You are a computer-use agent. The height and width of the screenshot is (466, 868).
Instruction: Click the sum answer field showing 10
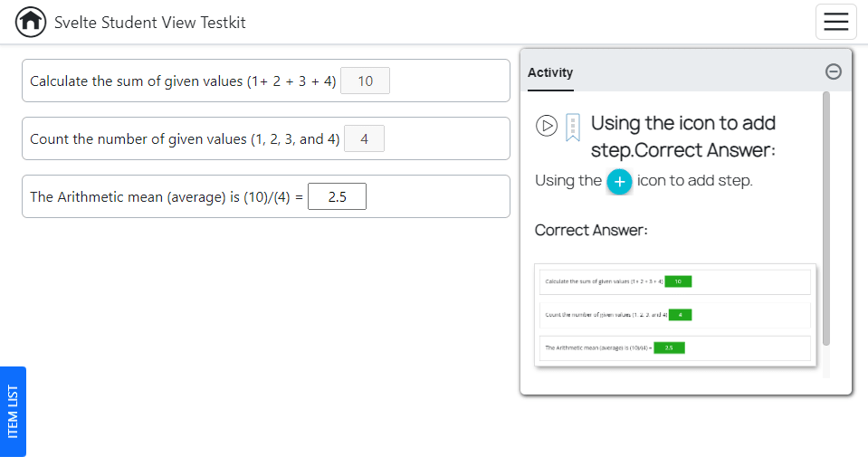click(x=365, y=81)
